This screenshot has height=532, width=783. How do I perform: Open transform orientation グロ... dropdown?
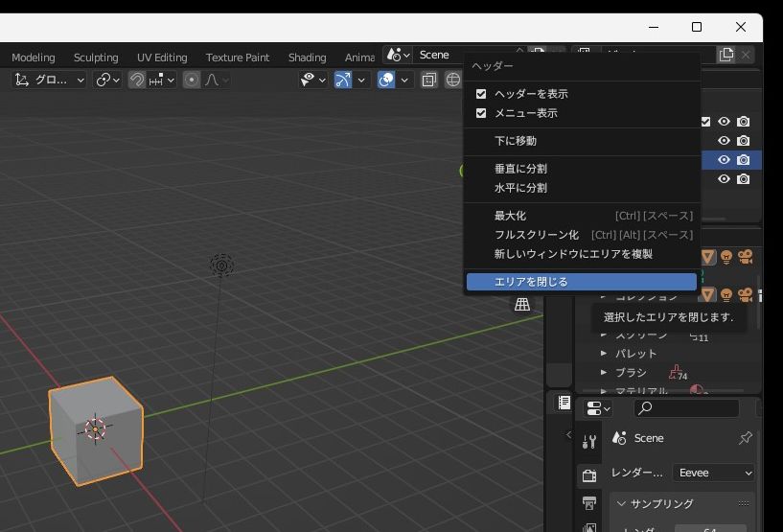point(49,80)
